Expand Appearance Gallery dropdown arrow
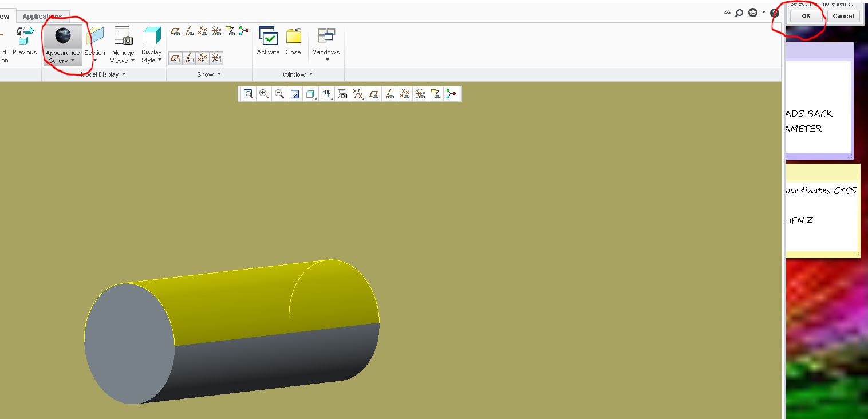The width and height of the screenshot is (868, 419). click(73, 61)
